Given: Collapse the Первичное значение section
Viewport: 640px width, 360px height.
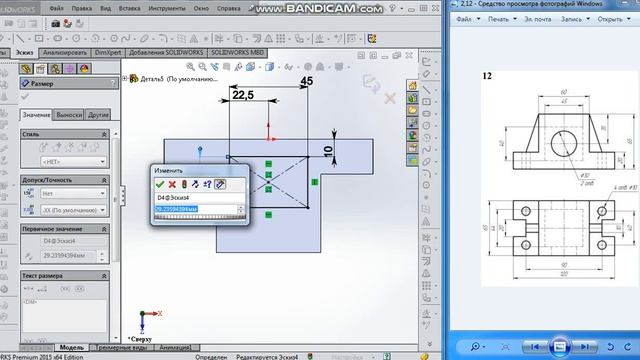Looking at the screenshot, I should coord(104,229).
